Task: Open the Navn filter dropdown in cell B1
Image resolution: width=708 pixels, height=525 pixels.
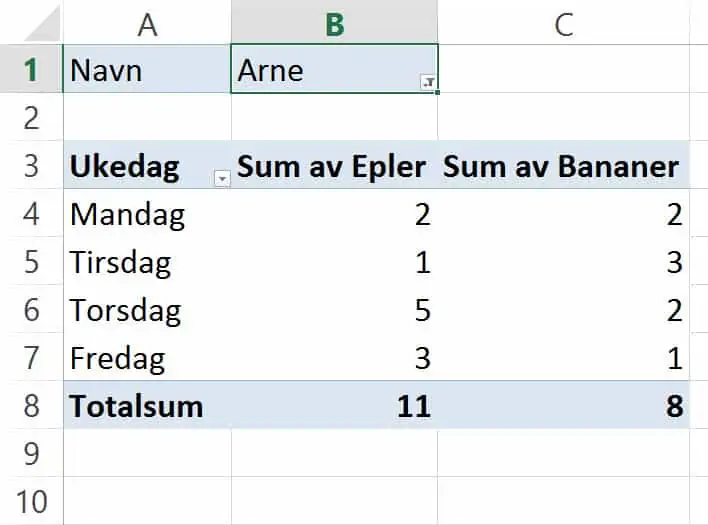Action: (x=428, y=82)
